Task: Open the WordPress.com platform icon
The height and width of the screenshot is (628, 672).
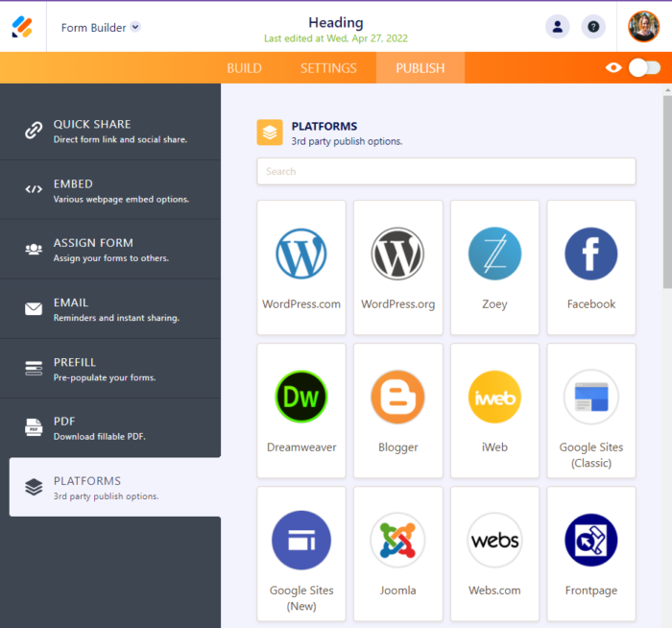Action: click(301, 254)
